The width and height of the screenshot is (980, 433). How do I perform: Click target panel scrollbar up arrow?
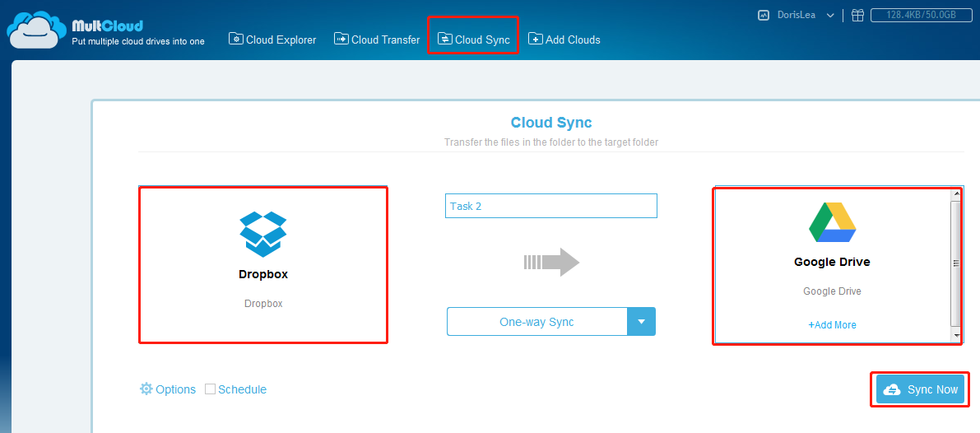coord(955,193)
